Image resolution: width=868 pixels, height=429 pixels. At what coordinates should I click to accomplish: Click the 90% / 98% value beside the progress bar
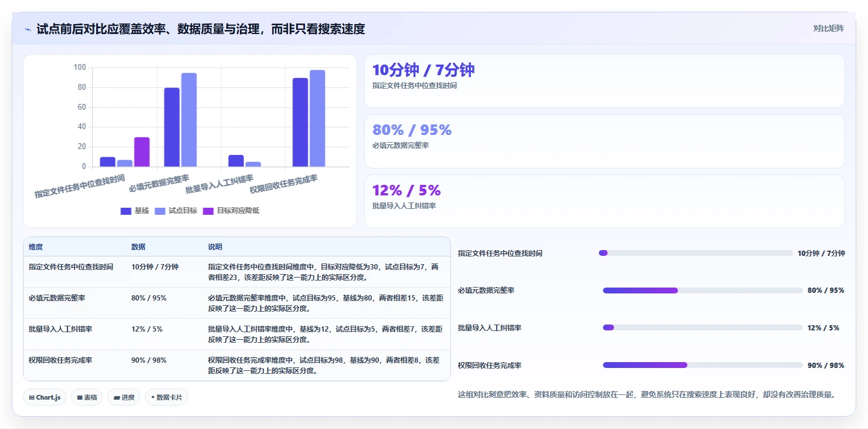[826, 365]
